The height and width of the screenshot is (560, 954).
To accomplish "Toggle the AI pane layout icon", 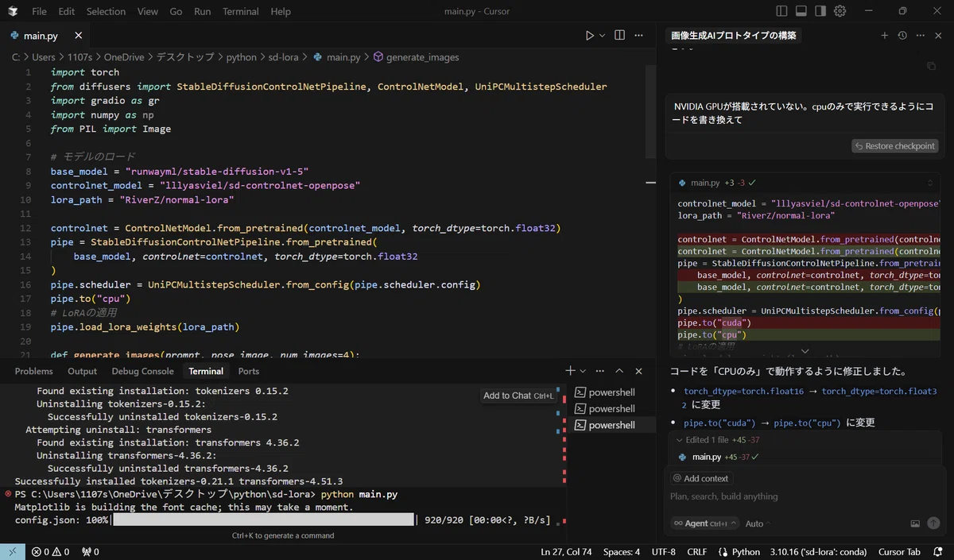I will [820, 11].
